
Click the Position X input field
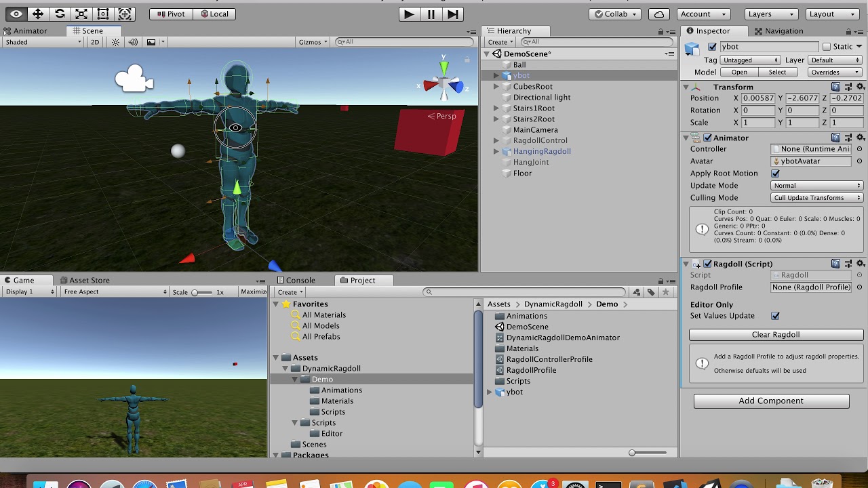tap(758, 98)
